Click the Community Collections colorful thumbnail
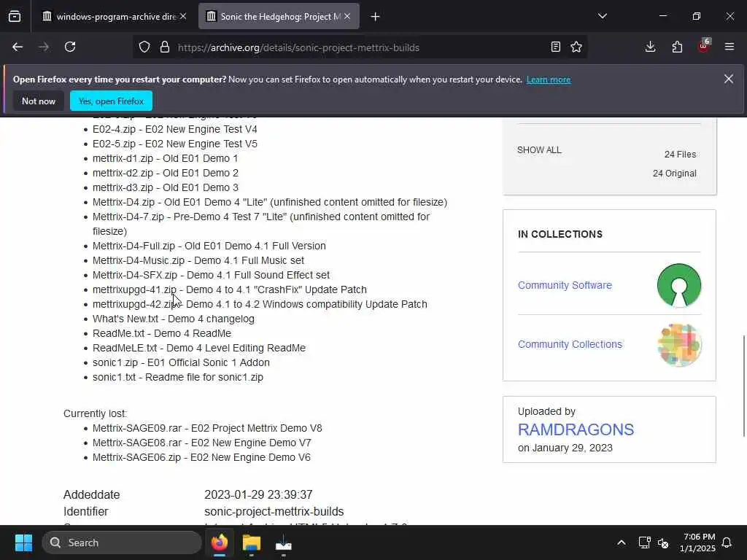747x560 pixels. (x=679, y=345)
